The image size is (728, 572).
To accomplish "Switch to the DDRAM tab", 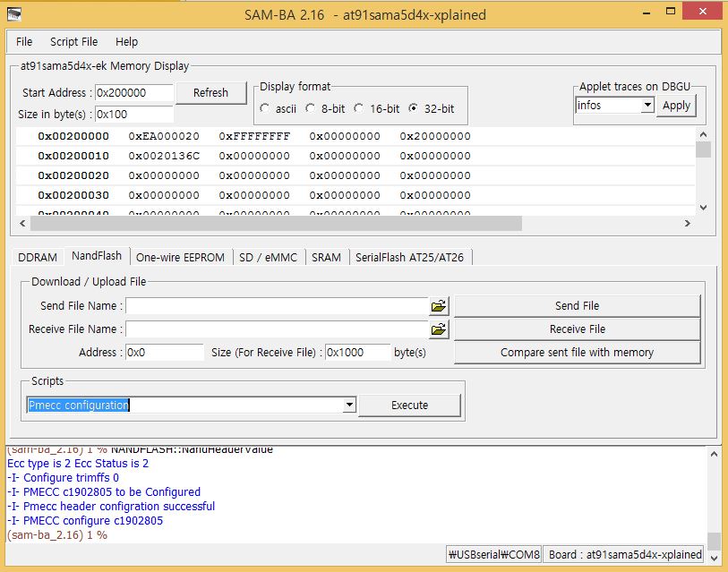I will 38,257.
